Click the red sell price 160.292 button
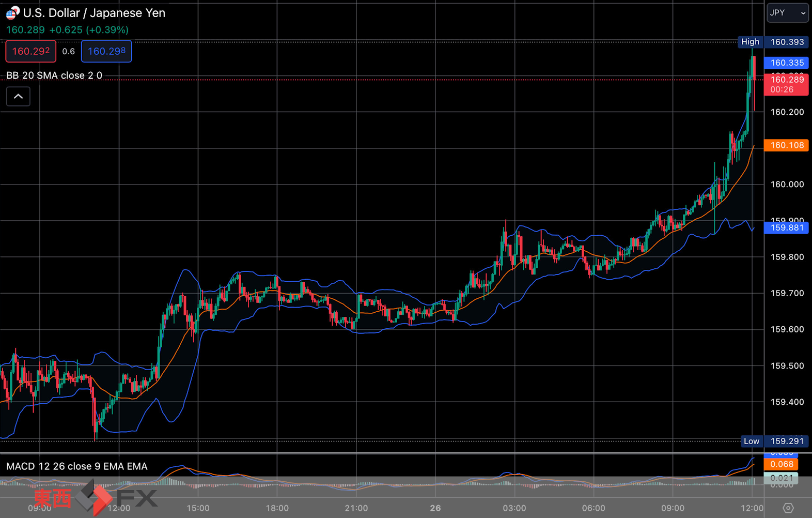The width and height of the screenshot is (812, 518). pyautogui.click(x=31, y=51)
